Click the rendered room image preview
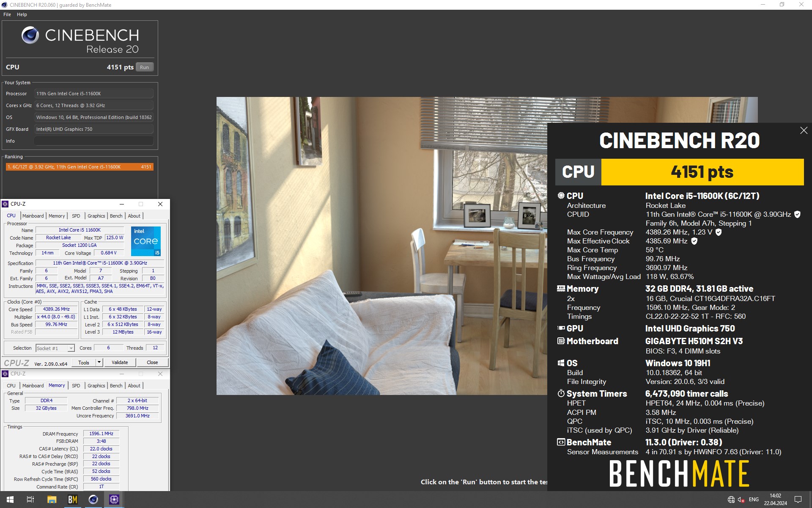 (x=381, y=246)
